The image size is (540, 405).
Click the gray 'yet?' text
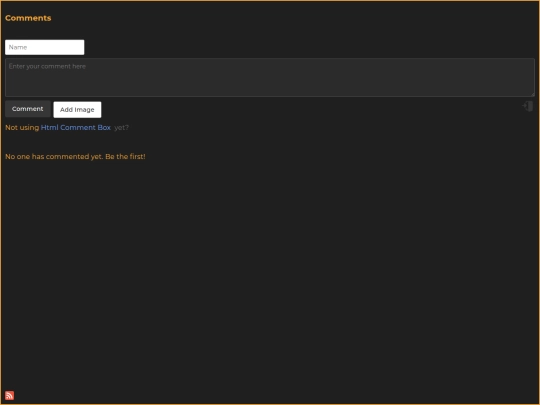121,127
